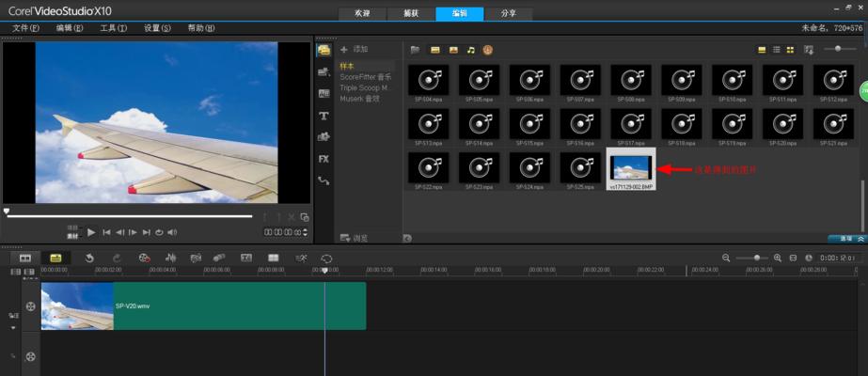
Task: Toggle the show audio files filter
Action: [470, 50]
